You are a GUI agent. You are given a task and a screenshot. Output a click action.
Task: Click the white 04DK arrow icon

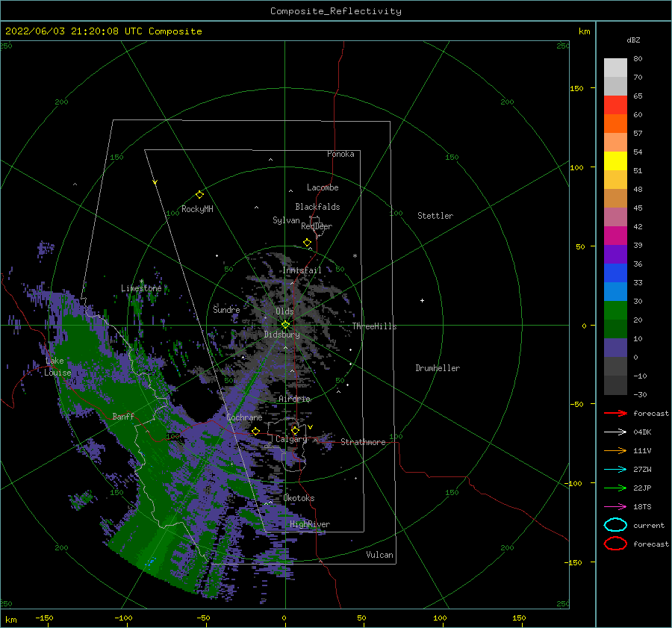[615, 432]
